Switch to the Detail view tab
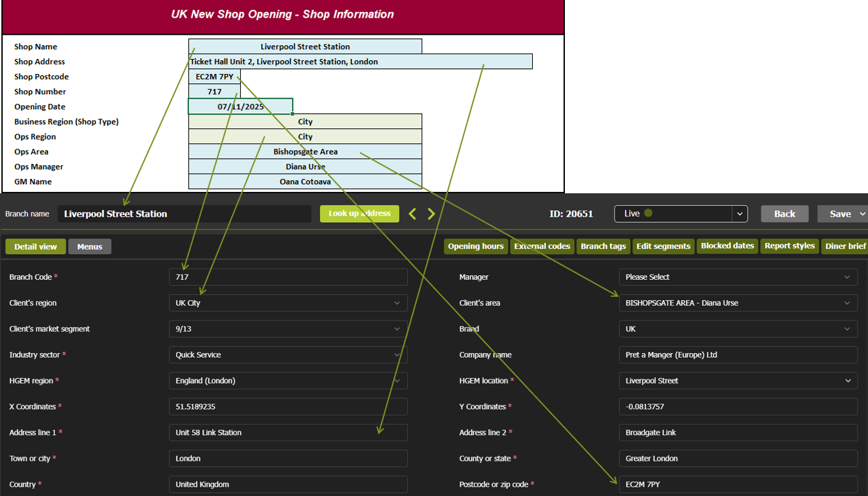This screenshot has width=868, height=496. [35, 246]
